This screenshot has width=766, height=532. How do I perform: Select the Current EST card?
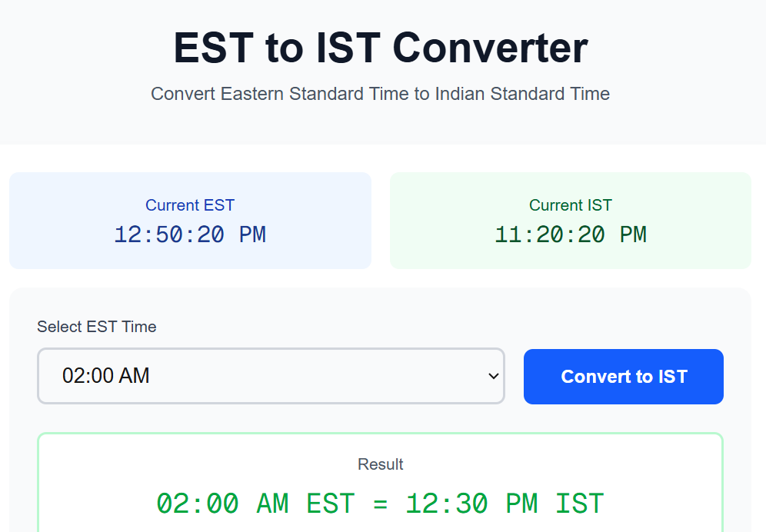[x=190, y=221]
